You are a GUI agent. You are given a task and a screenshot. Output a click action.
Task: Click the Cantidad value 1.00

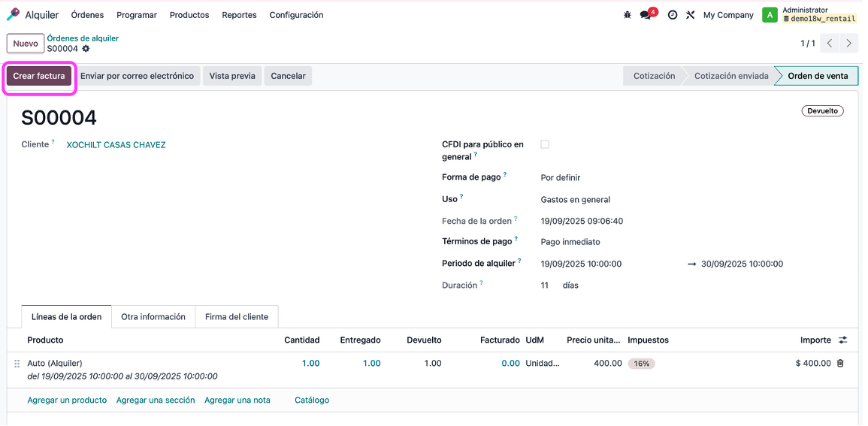pos(310,364)
